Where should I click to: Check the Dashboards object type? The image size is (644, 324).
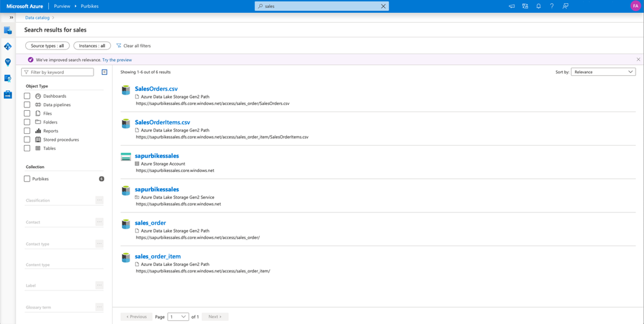pos(27,96)
